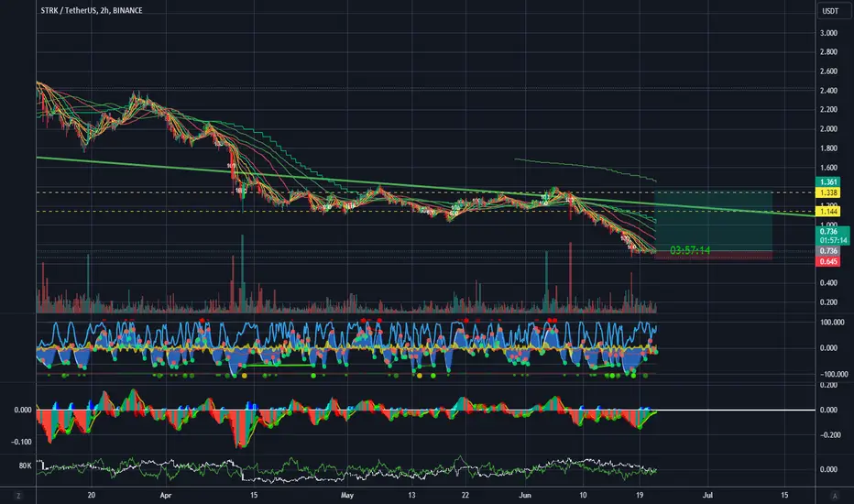Click the Jul label on the time axis
This screenshot has height=504, width=854.
(x=707, y=495)
